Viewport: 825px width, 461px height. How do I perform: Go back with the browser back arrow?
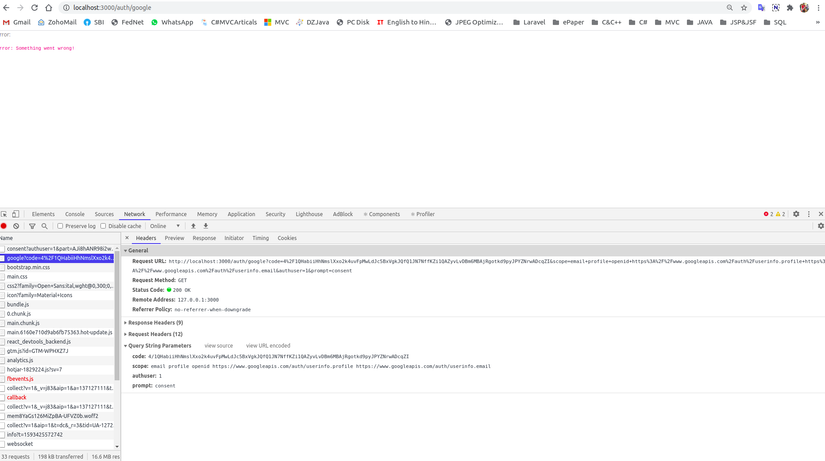6,7
